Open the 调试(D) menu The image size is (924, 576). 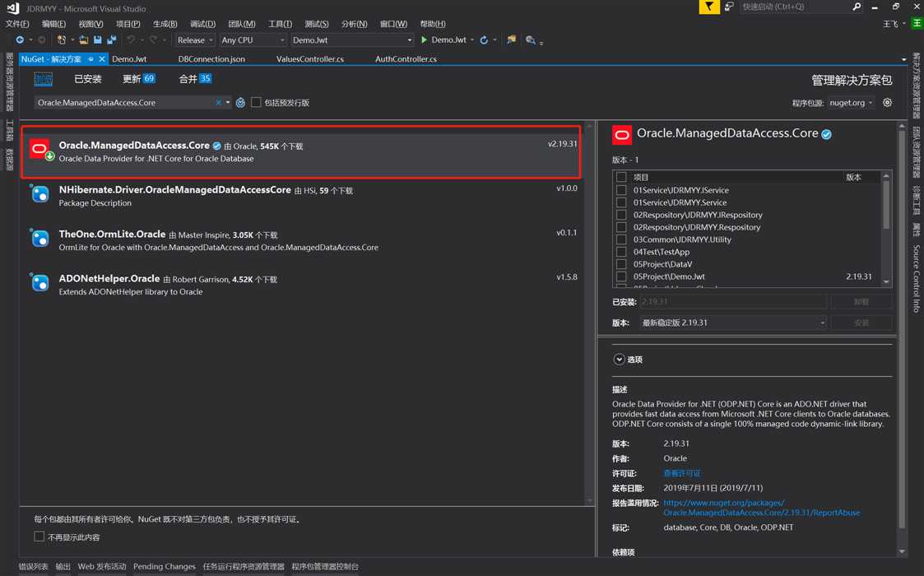pos(202,24)
